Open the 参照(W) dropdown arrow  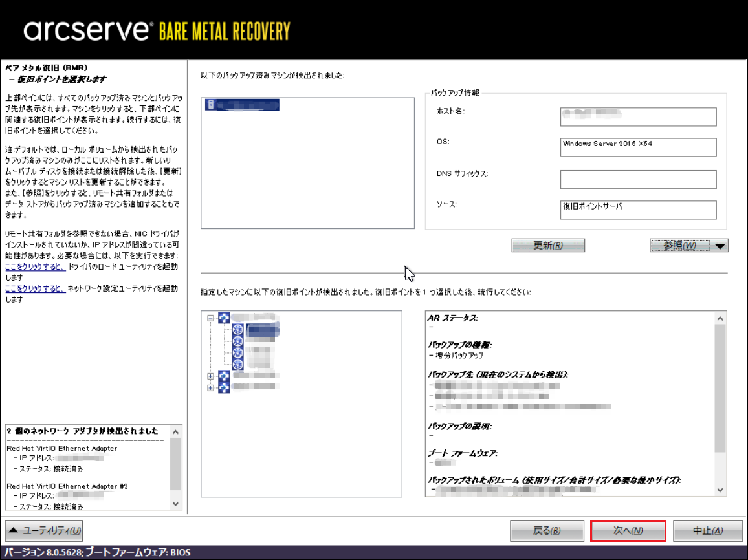point(720,246)
